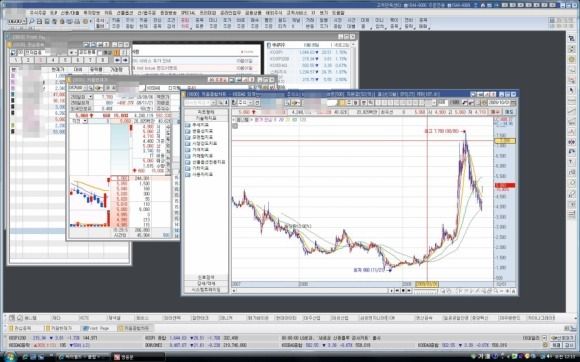Click the 신호검색 button below indicator list

coord(206,277)
